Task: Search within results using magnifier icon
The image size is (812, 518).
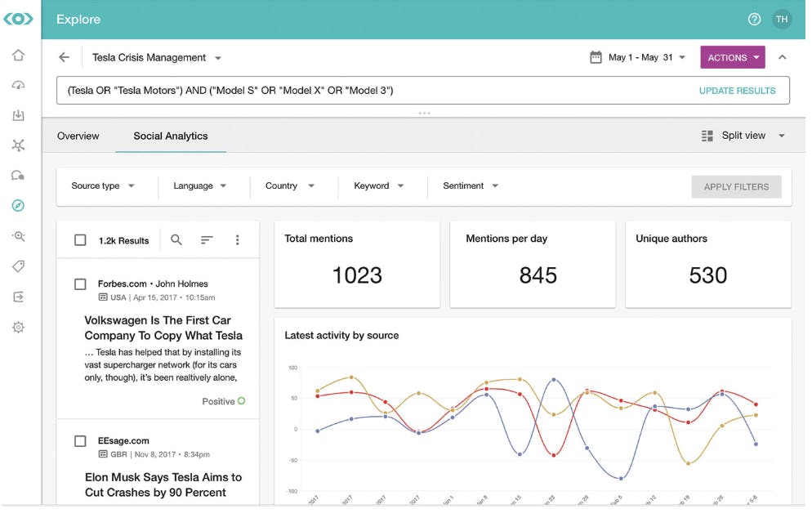Action: point(176,240)
